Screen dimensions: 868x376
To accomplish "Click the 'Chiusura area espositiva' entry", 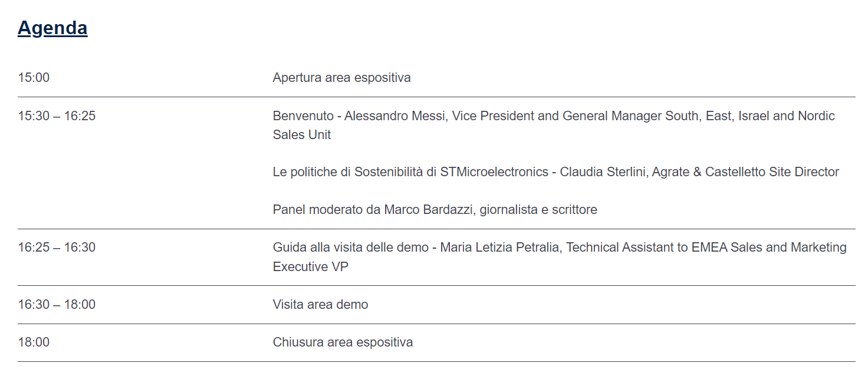I will 343,342.
